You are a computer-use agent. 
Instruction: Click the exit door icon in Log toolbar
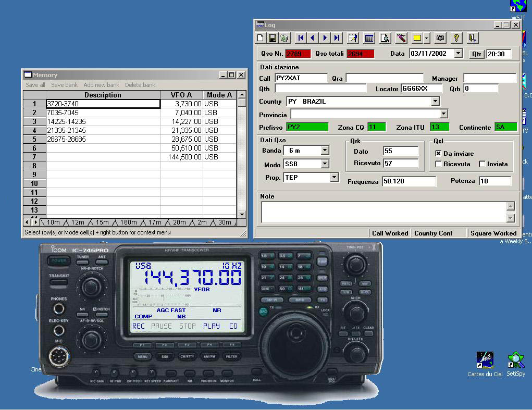pyautogui.click(x=472, y=38)
